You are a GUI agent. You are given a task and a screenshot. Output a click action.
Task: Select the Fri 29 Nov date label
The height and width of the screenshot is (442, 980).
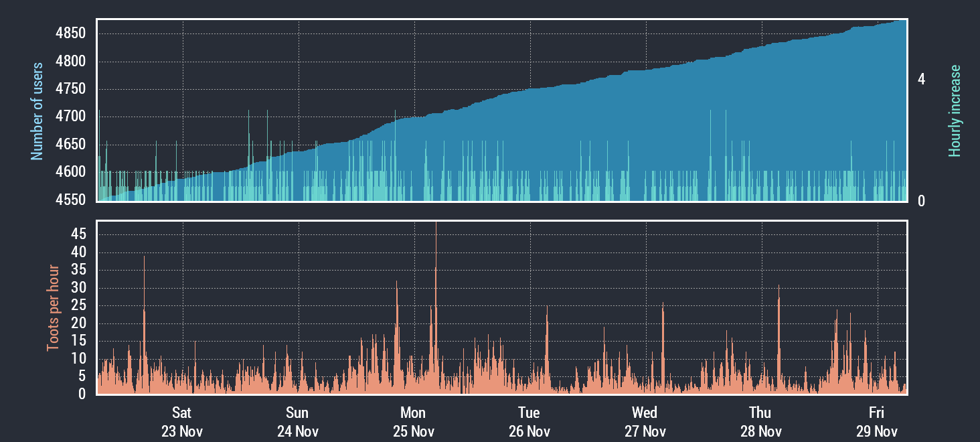877,421
